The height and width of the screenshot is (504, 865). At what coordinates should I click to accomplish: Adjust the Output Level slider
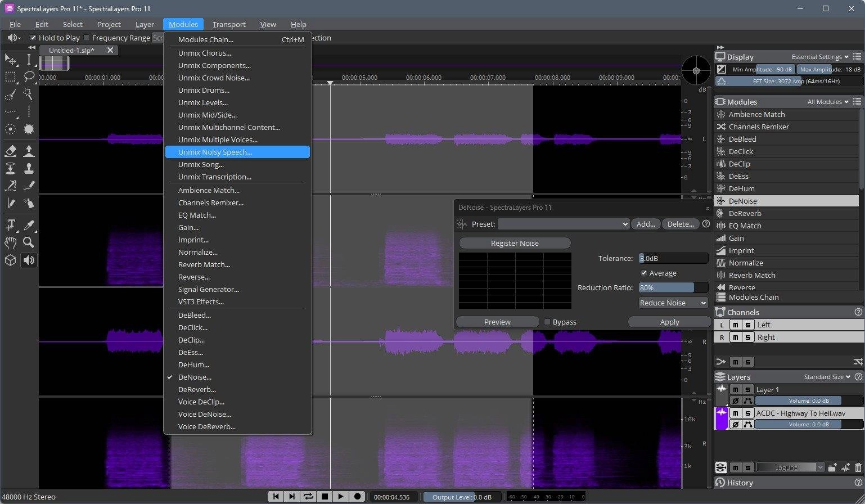(462, 497)
